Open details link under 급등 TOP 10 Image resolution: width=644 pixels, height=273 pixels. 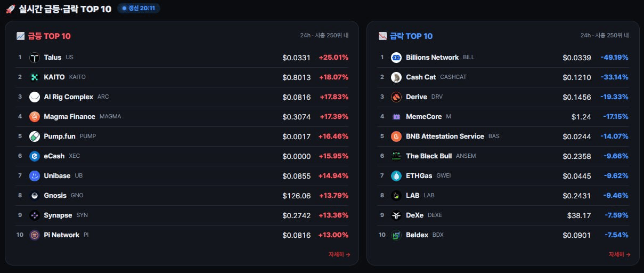point(339,255)
